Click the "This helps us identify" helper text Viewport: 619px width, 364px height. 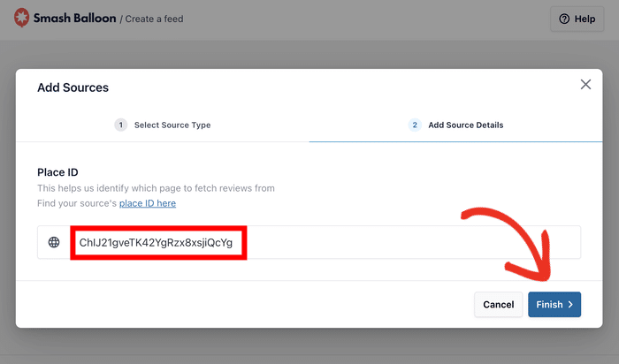[156, 188]
